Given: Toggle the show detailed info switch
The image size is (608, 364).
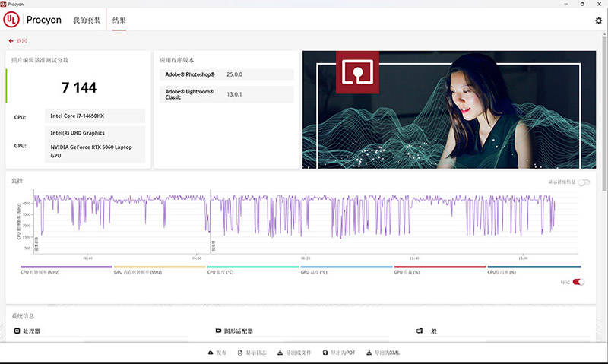Looking at the screenshot, I should pyautogui.click(x=584, y=182).
